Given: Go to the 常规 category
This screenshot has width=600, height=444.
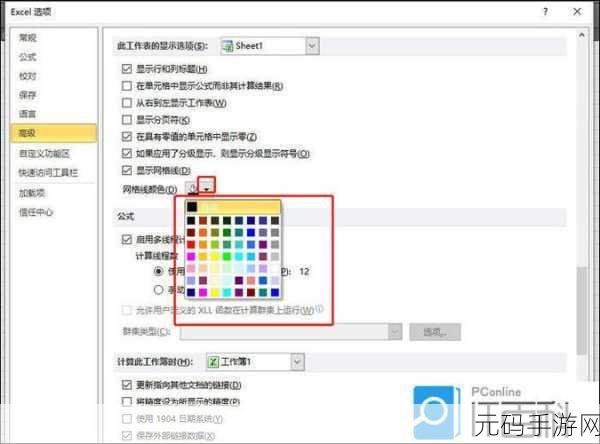Looking at the screenshot, I should pos(28,38).
